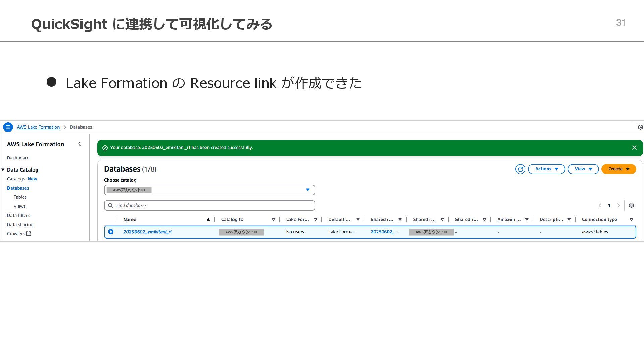The width and height of the screenshot is (644, 362).
Task: Click the Crawlers external link icon
Action: pos(29,234)
